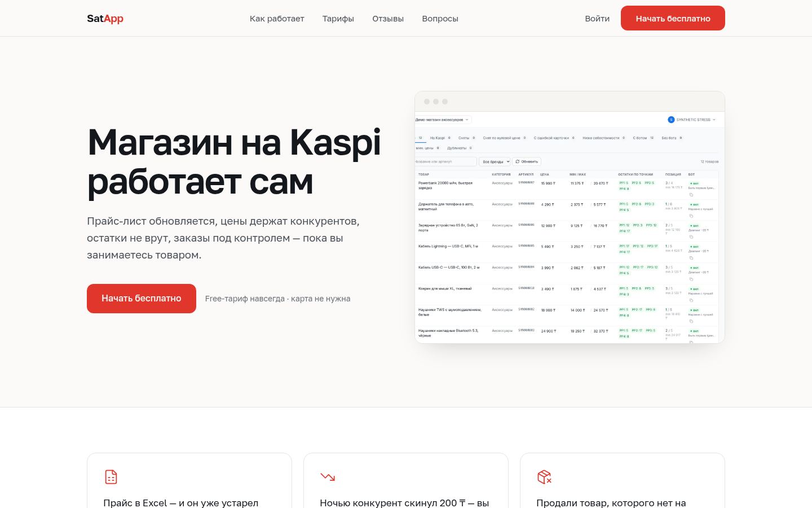Go to Тарифы in the navigation

pyautogui.click(x=338, y=19)
